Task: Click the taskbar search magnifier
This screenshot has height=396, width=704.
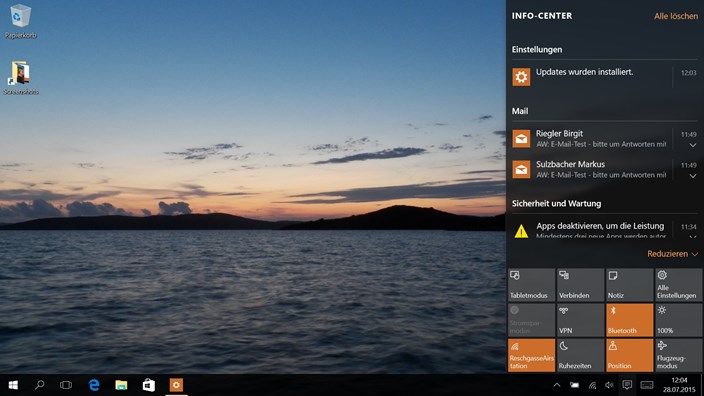Action: (x=40, y=385)
